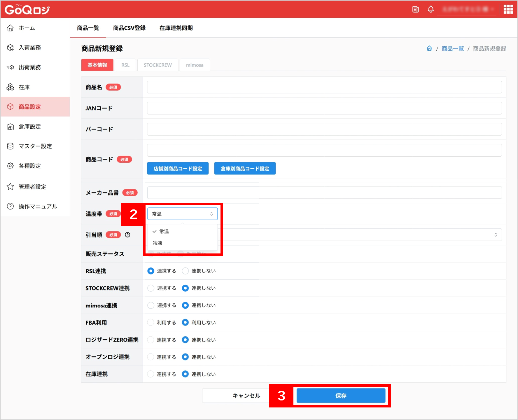
Task: Click the 各種設定 gear icon
Action: [10, 166]
